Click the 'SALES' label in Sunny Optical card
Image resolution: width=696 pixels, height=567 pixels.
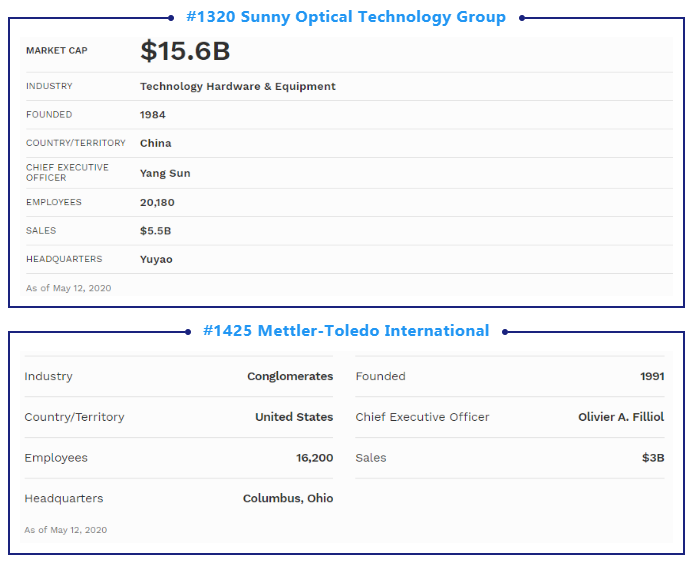pyautogui.click(x=41, y=230)
